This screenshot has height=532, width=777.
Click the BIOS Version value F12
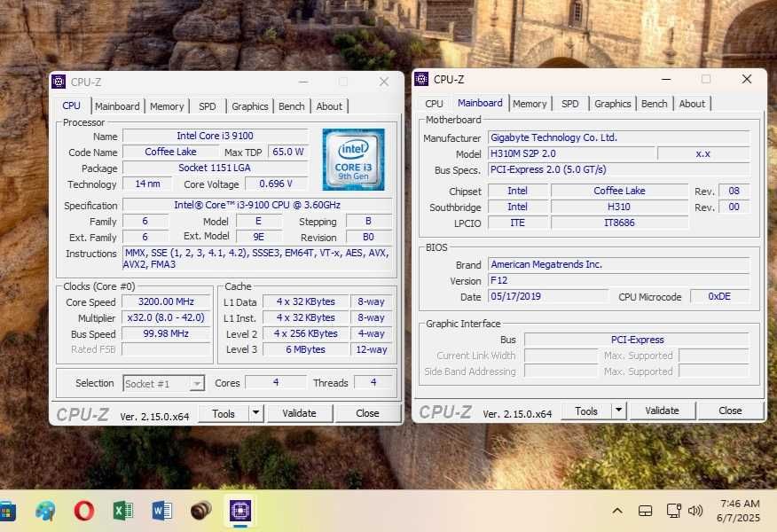(x=619, y=280)
